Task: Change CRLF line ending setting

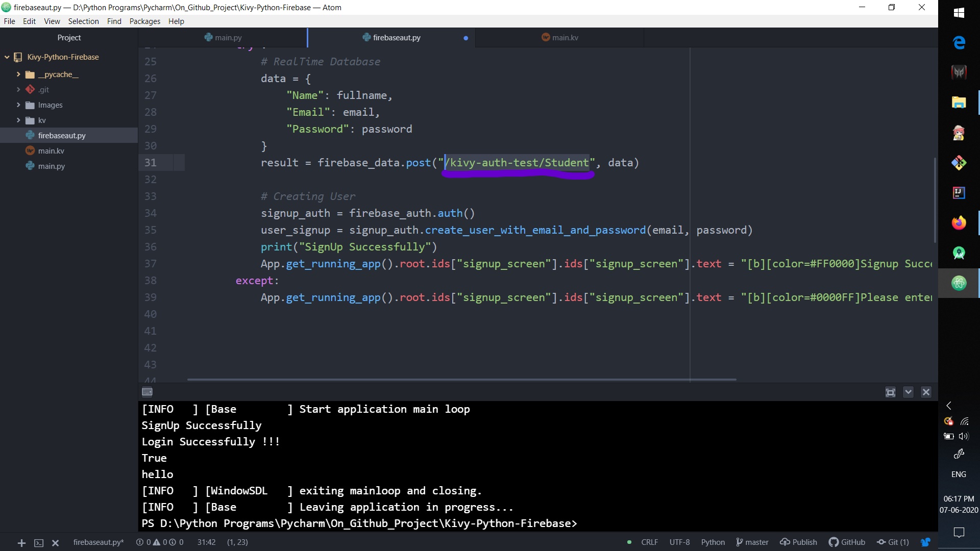Action: [x=649, y=542]
